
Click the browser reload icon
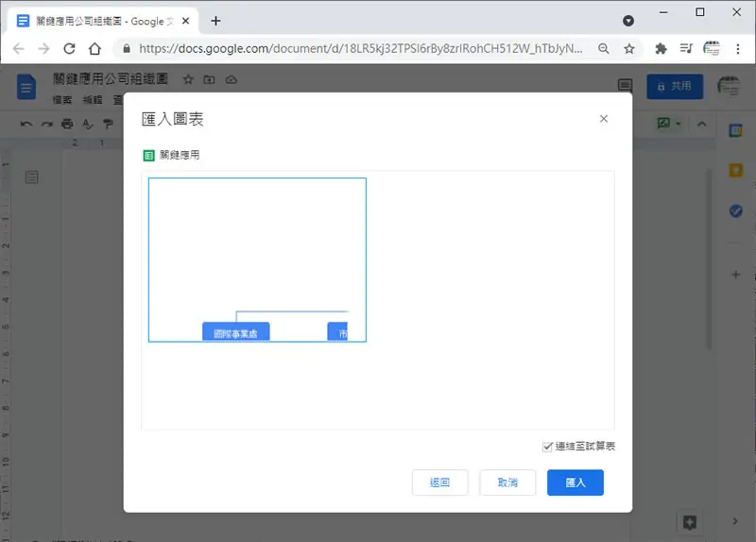tap(69, 48)
